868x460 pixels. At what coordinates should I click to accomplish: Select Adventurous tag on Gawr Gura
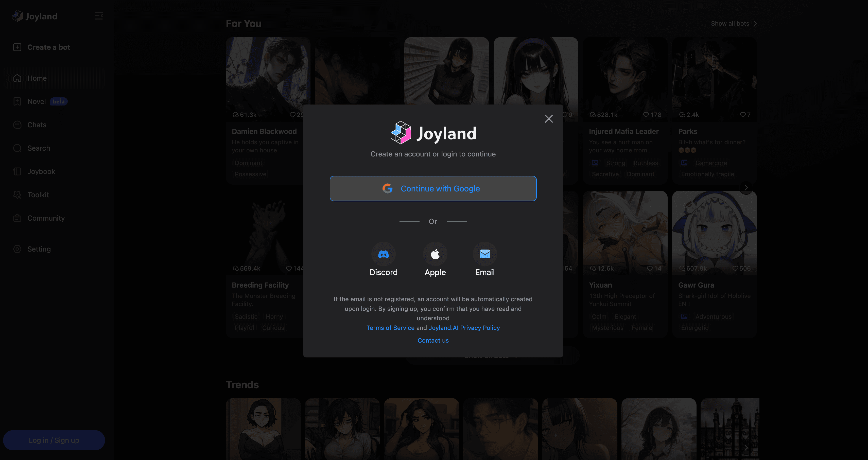click(713, 316)
